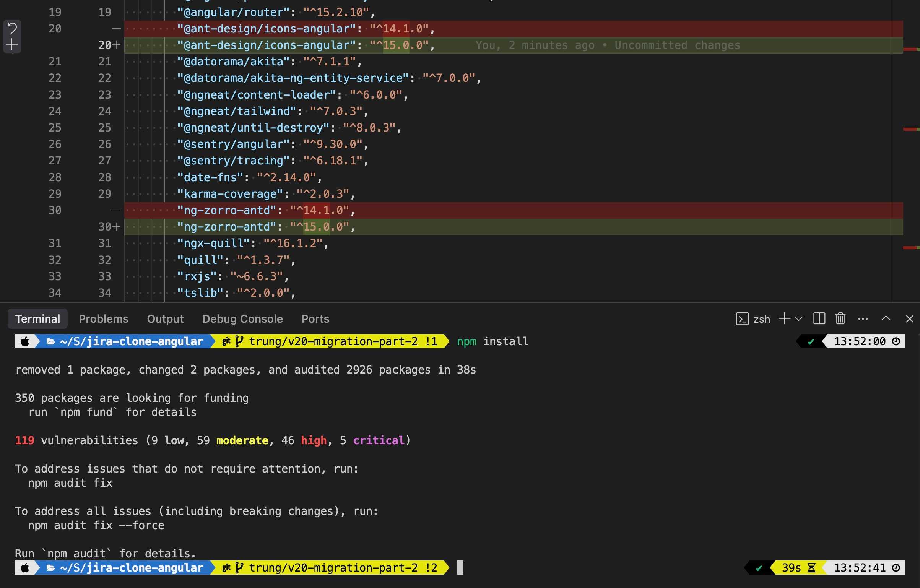Image resolution: width=920 pixels, height=588 pixels.
Task: Click the git blame "Uncommitted changes" annotation
Action: [x=677, y=45]
